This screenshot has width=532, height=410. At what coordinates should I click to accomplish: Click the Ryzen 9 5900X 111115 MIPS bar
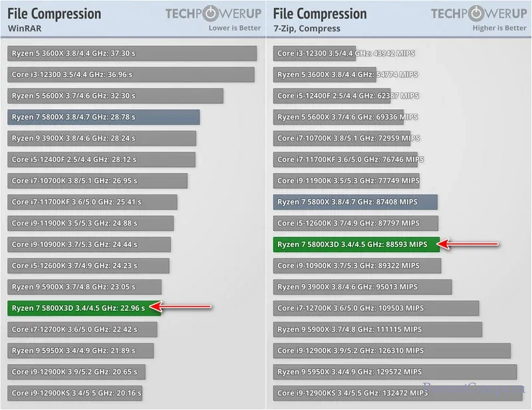378,329
